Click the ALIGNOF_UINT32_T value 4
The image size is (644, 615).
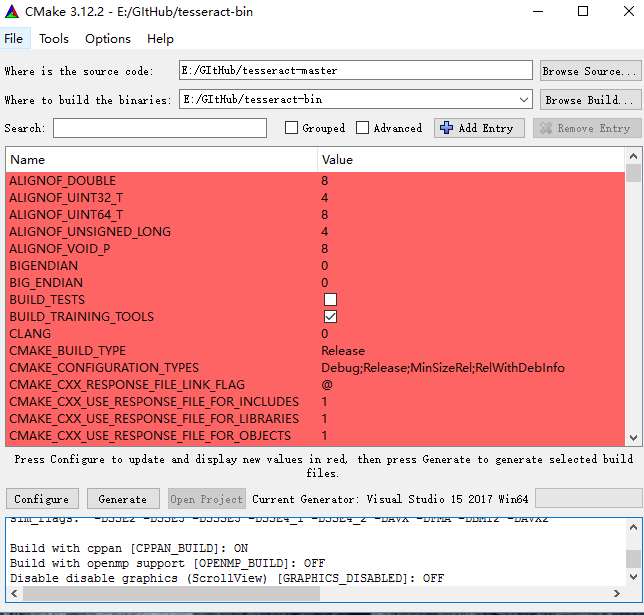(324, 198)
